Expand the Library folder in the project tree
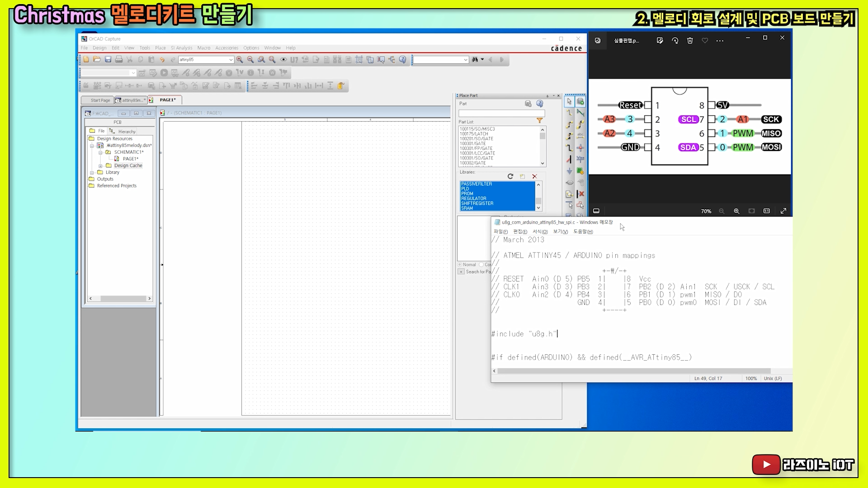868x488 pixels. (92, 173)
